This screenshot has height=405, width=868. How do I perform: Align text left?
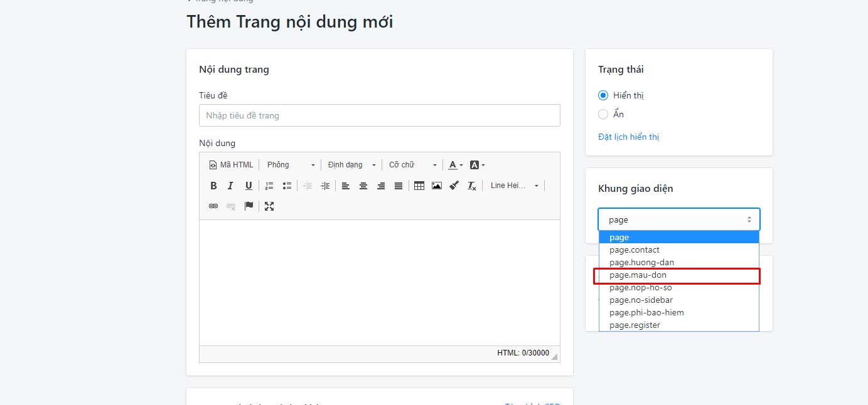click(345, 186)
